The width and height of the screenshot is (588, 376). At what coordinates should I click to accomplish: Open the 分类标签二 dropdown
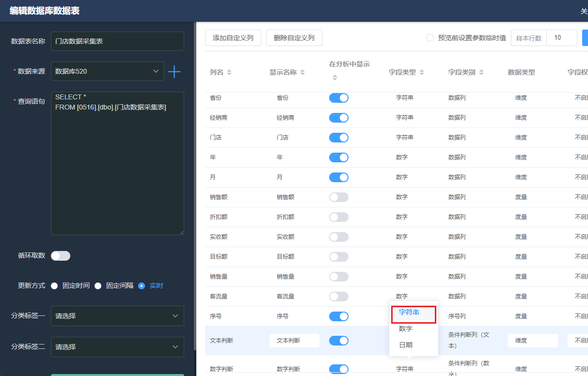pyautogui.click(x=117, y=347)
